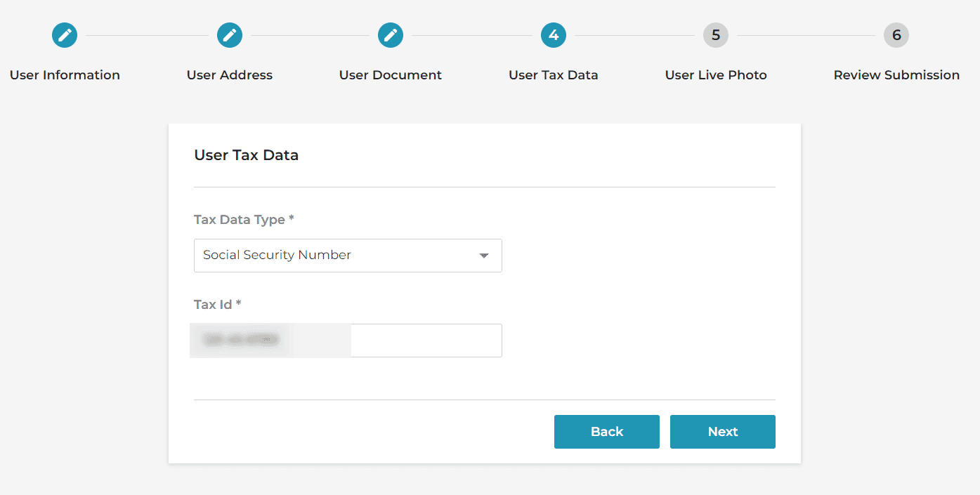This screenshot has height=495, width=980.
Task: Click the dropdown arrow beside Social Security Number
Action: (484, 256)
